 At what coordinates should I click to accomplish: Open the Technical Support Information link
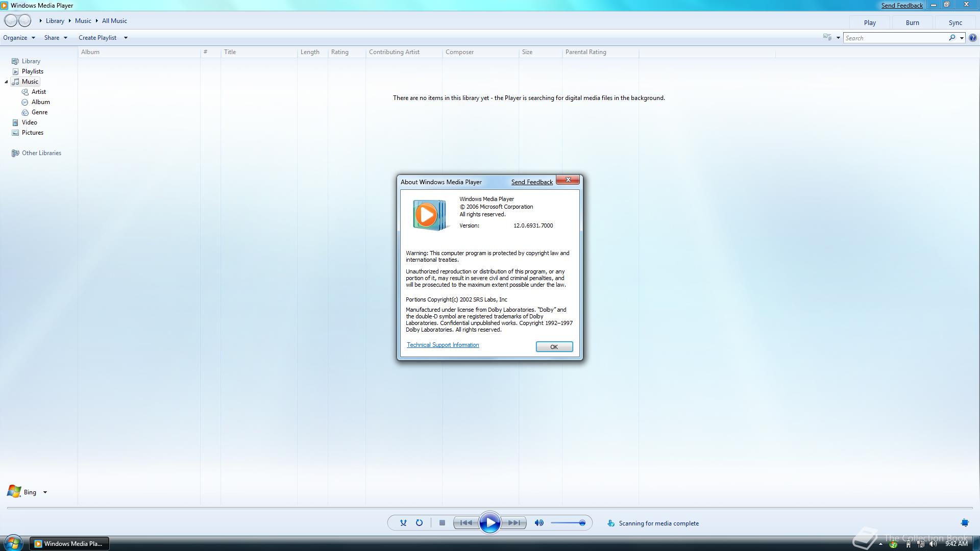pos(443,345)
